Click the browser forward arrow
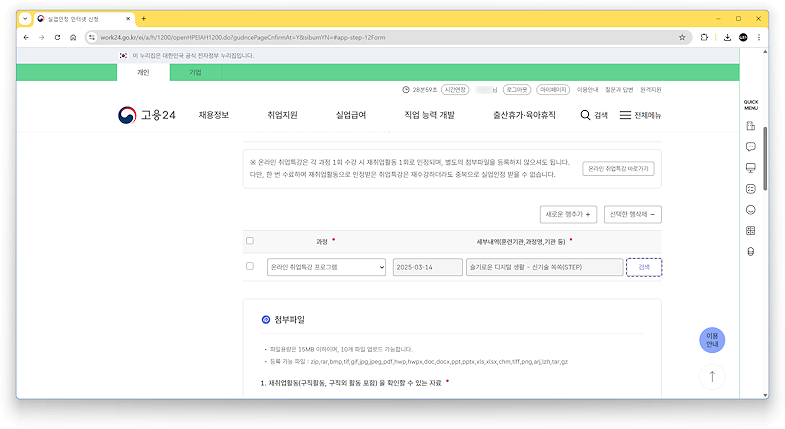This screenshot has width=785, height=429. [x=42, y=38]
